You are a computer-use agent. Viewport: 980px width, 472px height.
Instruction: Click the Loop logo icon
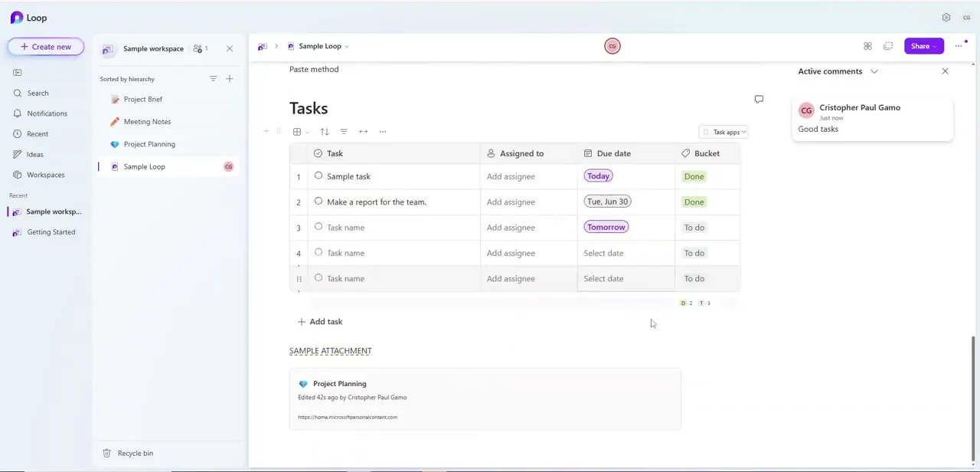pyautogui.click(x=17, y=18)
